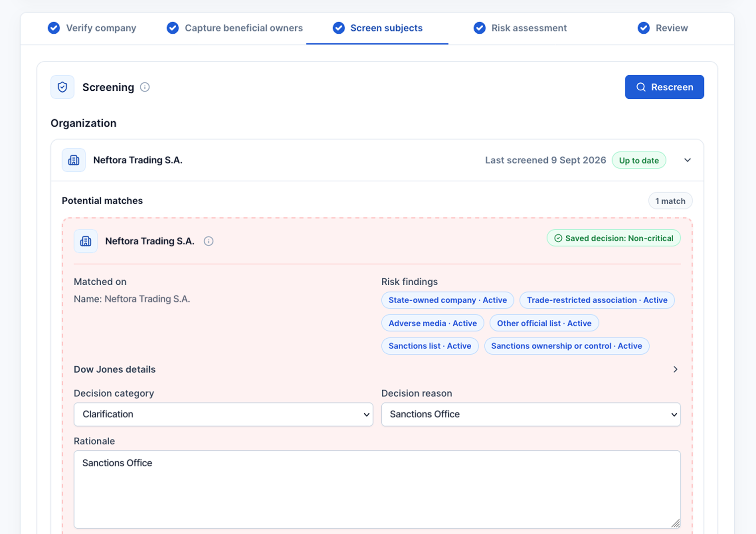Click the building icon in the potential match card
The image size is (756, 534).
(86, 241)
